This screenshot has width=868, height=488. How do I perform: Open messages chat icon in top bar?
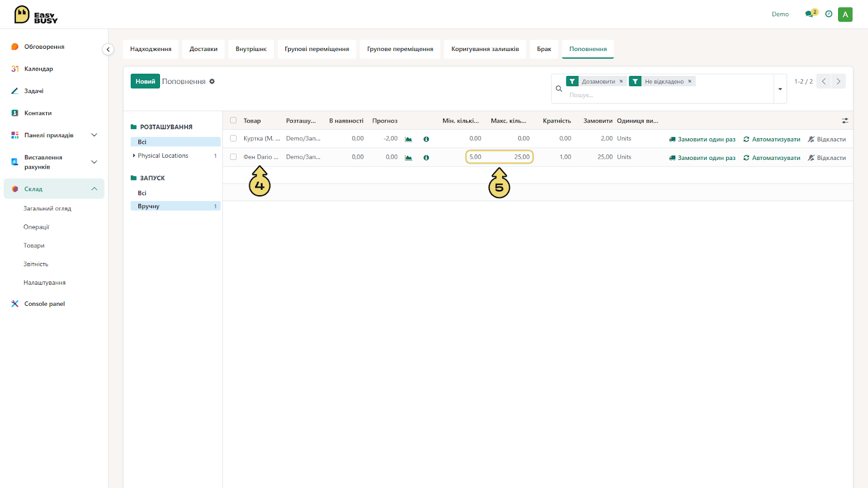coord(809,14)
